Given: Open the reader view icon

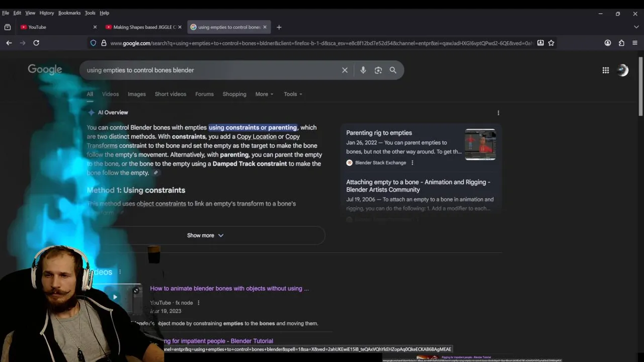Looking at the screenshot, I should [x=540, y=43].
